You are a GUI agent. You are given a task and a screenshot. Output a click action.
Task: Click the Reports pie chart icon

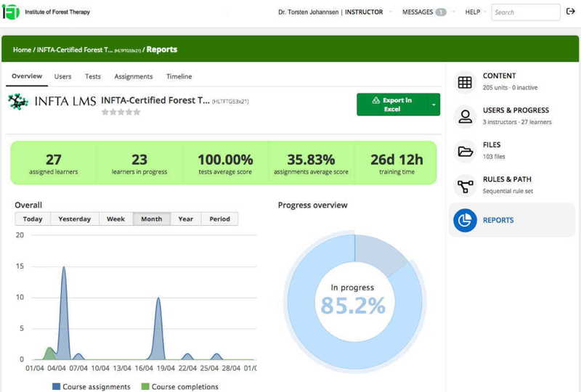click(x=465, y=220)
